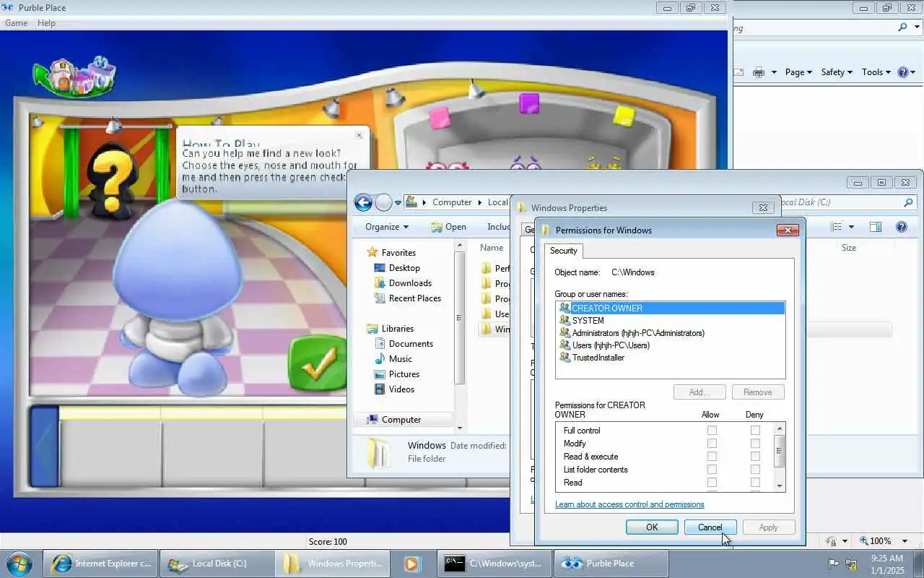Open Recent Places in Favorites
The width and height of the screenshot is (924, 578).
click(x=414, y=298)
